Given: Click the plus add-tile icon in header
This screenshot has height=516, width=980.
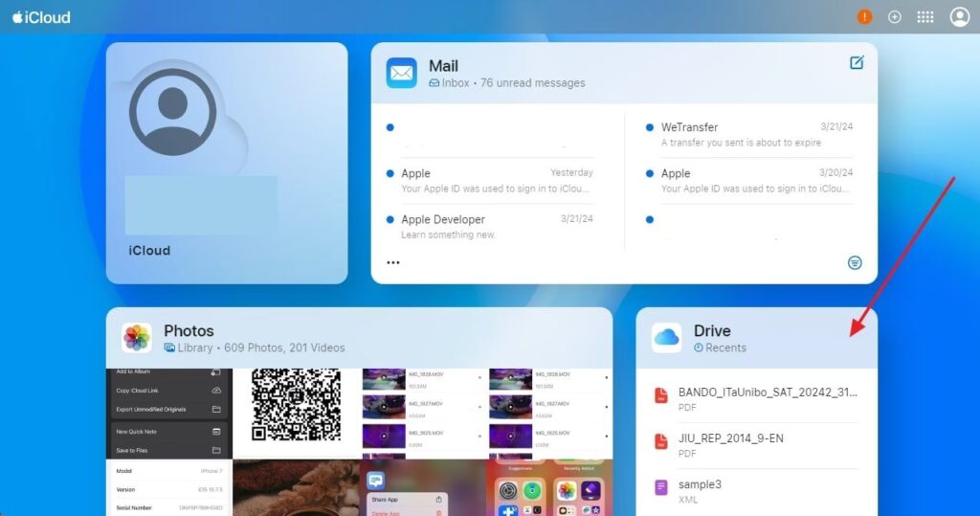Looking at the screenshot, I should [x=895, y=17].
